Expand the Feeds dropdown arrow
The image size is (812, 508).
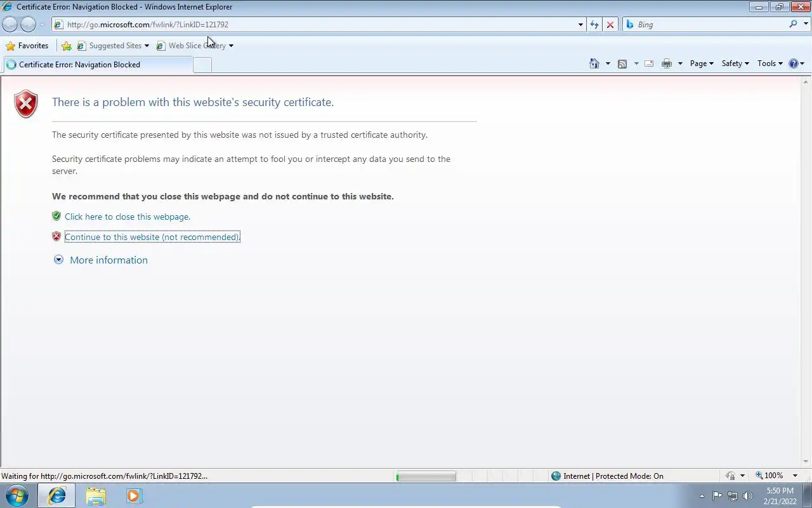click(x=636, y=63)
